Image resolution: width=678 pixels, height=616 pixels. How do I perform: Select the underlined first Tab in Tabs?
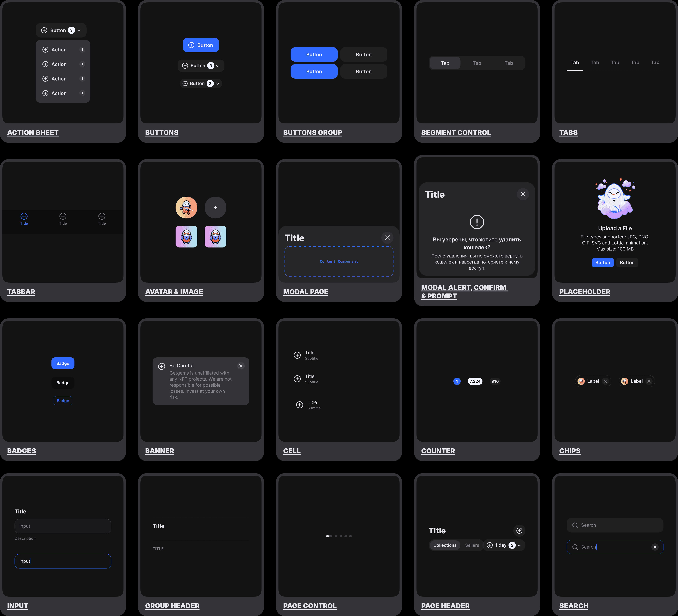pos(574,62)
